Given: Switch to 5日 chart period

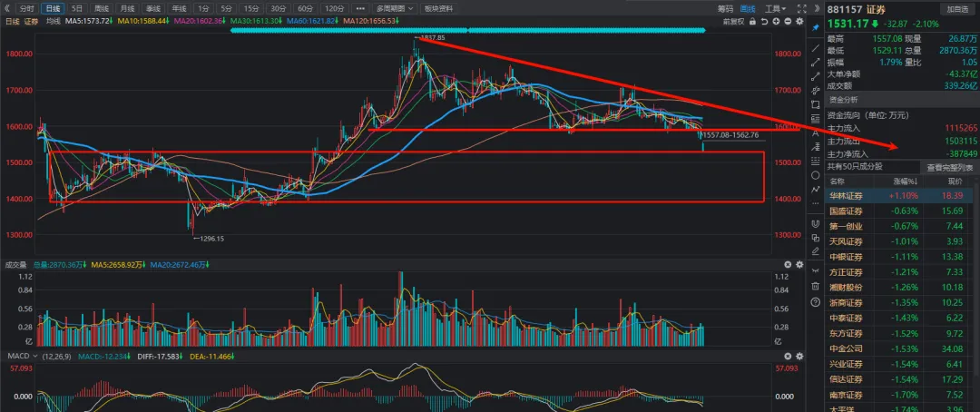Looking at the screenshot, I should pyautogui.click(x=76, y=9).
